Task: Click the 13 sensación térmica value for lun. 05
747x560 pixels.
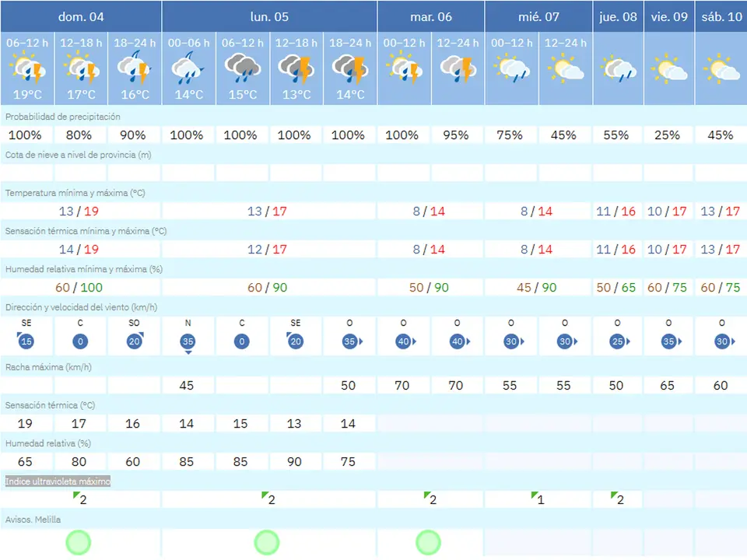Action: [294, 423]
